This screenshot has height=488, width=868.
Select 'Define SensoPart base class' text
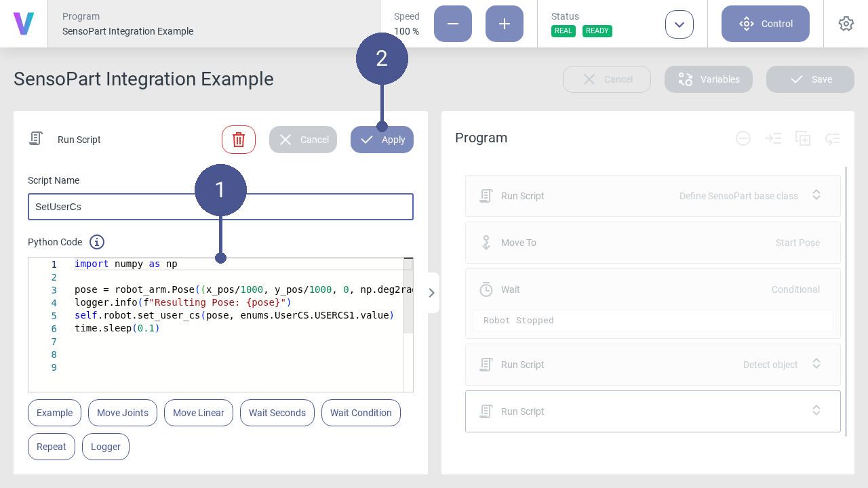738,196
